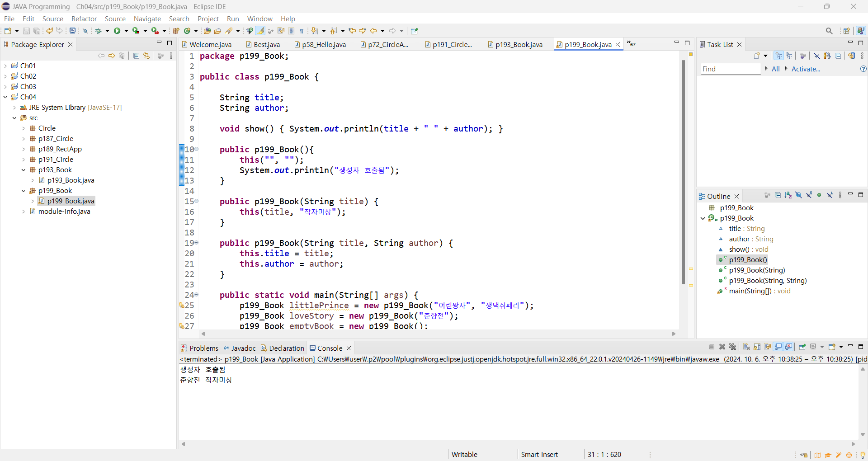Image resolution: width=868 pixels, height=461 pixels.
Task: Run the program with green Run button
Action: (x=117, y=31)
